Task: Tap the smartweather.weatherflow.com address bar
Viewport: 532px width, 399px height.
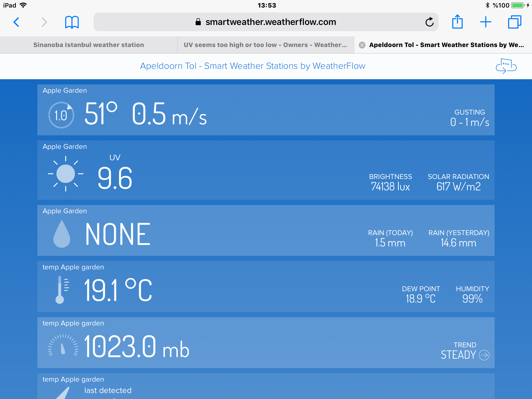Action: coord(266,22)
